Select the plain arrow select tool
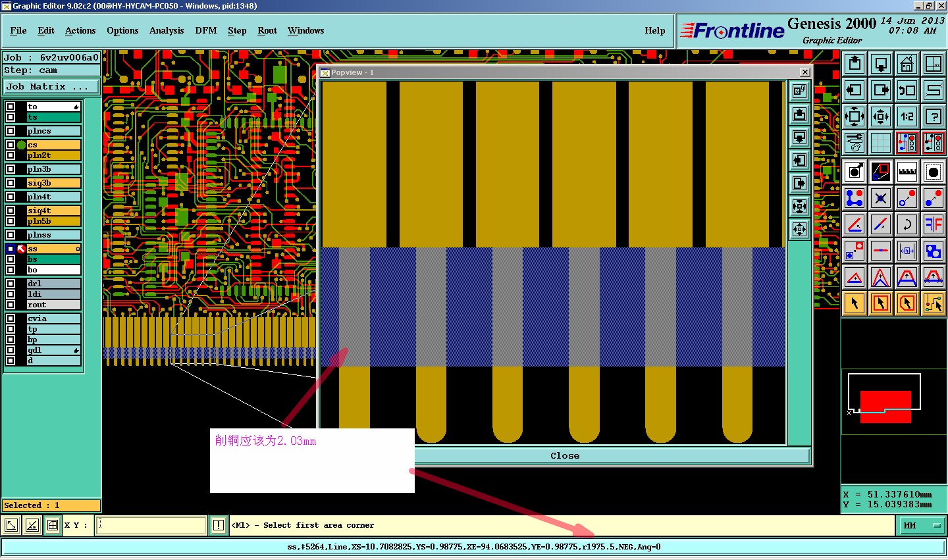 click(x=855, y=303)
